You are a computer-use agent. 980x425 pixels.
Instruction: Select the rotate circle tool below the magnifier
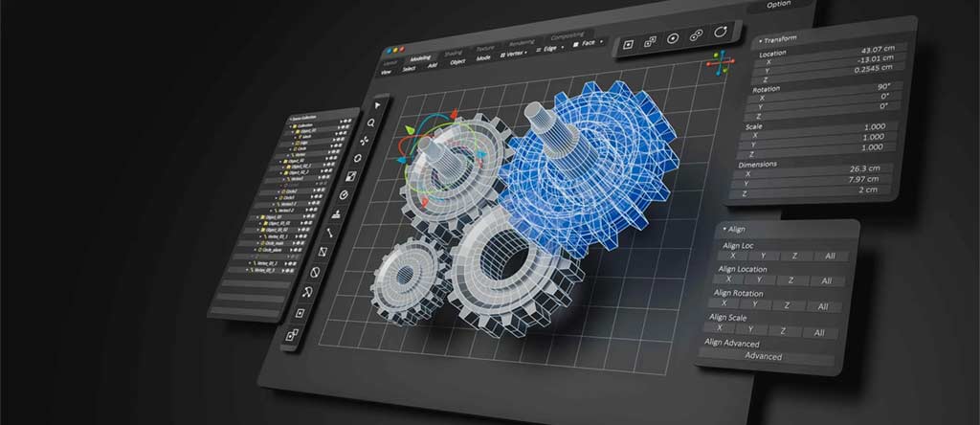358,158
